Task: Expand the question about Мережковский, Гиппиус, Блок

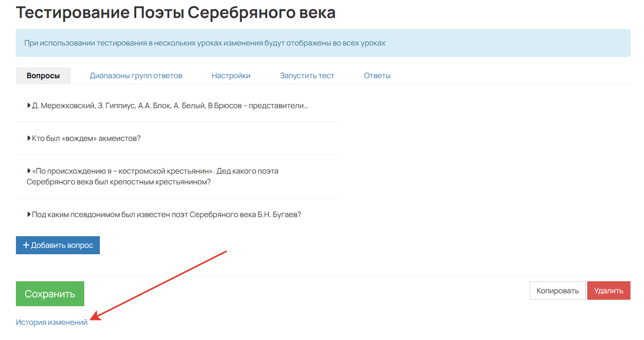Action: click(x=167, y=106)
